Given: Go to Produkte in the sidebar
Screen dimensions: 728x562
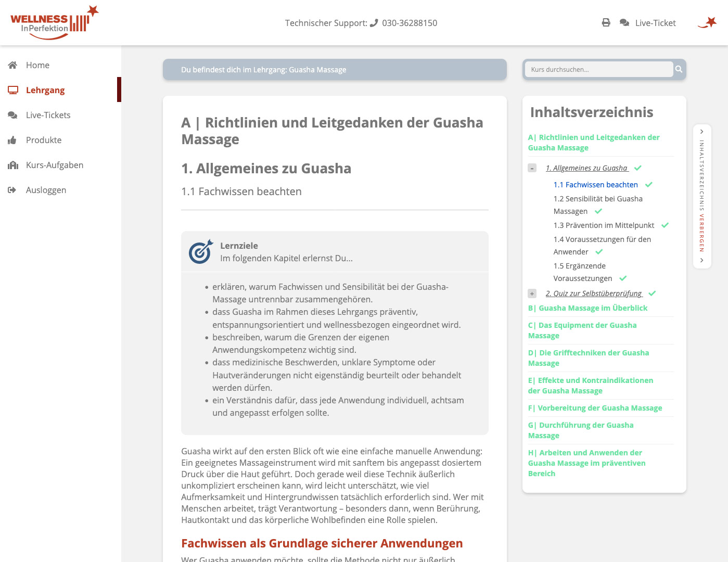Looking at the screenshot, I should point(44,140).
